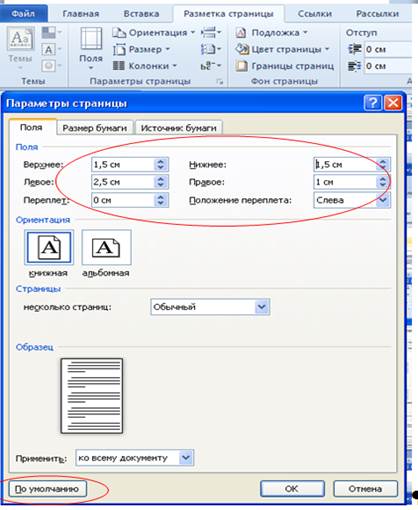This screenshot has width=418, height=510.
Task: Open the page breaks ribbon icon
Action: coord(211,33)
